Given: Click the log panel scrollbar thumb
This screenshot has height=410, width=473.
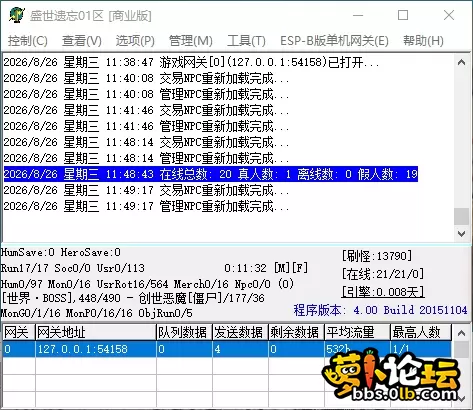Looking at the screenshot, I should coord(462,217).
